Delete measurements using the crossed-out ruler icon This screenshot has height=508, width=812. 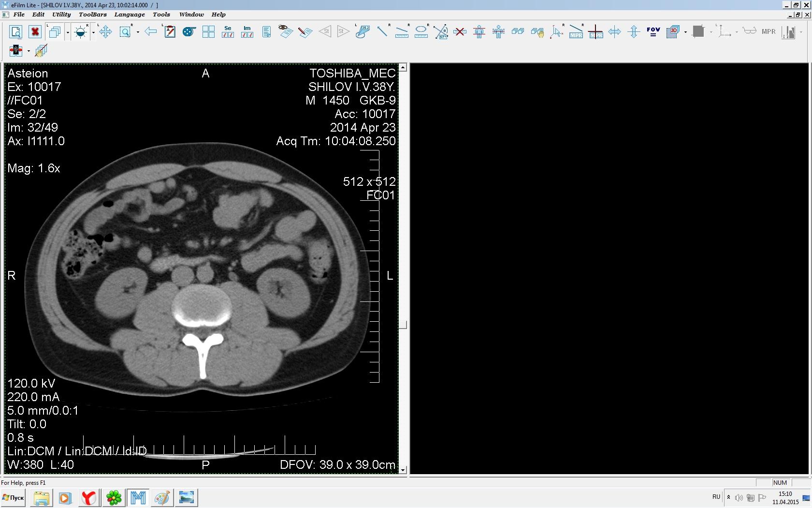click(460, 32)
